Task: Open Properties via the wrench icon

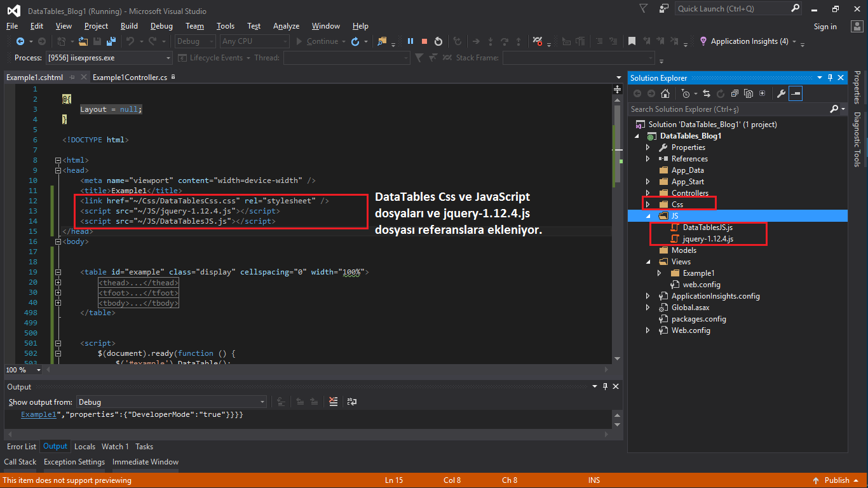Action: (782, 93)
